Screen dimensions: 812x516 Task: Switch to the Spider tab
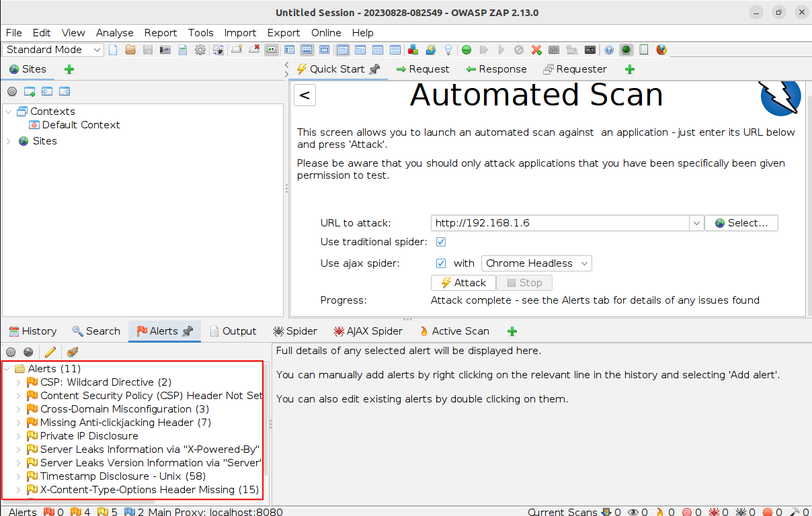pyautogui.click(x=295, y=331)
